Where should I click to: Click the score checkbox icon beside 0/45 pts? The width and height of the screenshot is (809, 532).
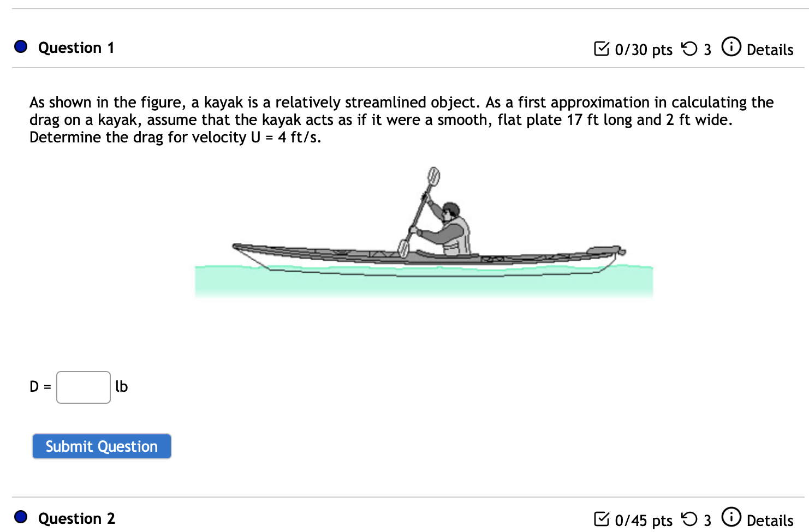(602, 519)
